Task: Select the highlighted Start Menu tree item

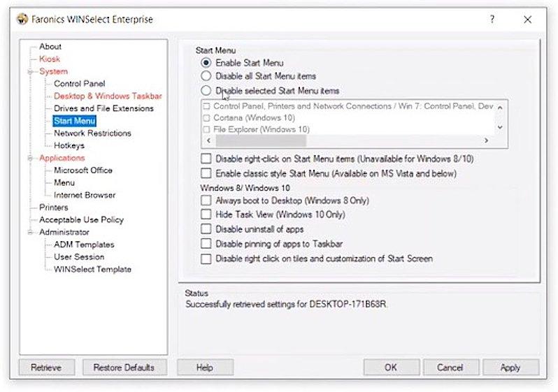Action: tap(75, 121)
